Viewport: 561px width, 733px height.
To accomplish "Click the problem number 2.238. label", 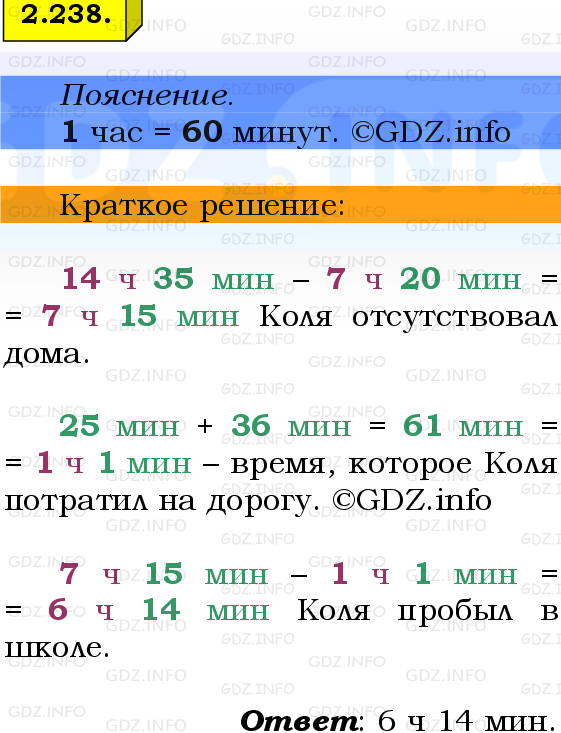I will point(66,14).
